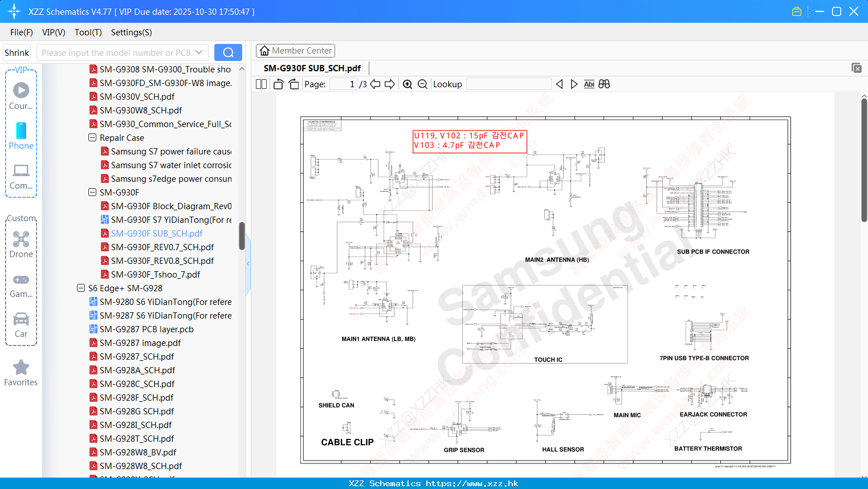Go to previous page arrow
The image size is (868, 489).
[x=375, y=84]
